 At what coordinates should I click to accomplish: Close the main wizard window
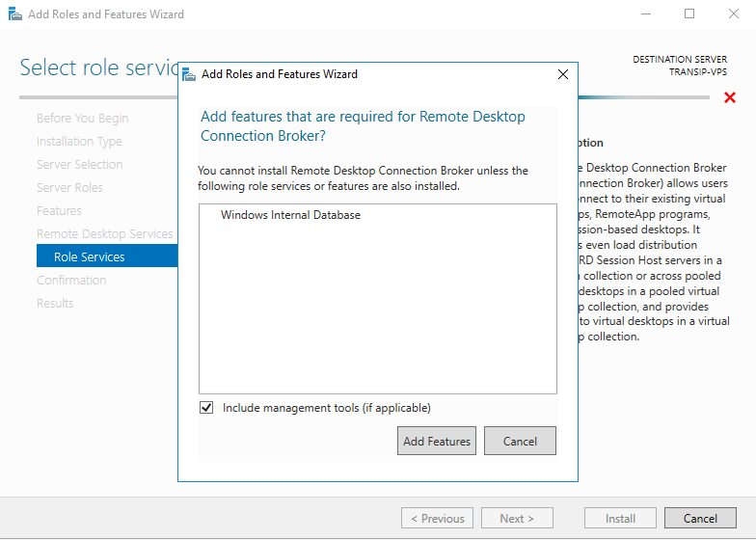pyautogui.click(x=733, y=13)
